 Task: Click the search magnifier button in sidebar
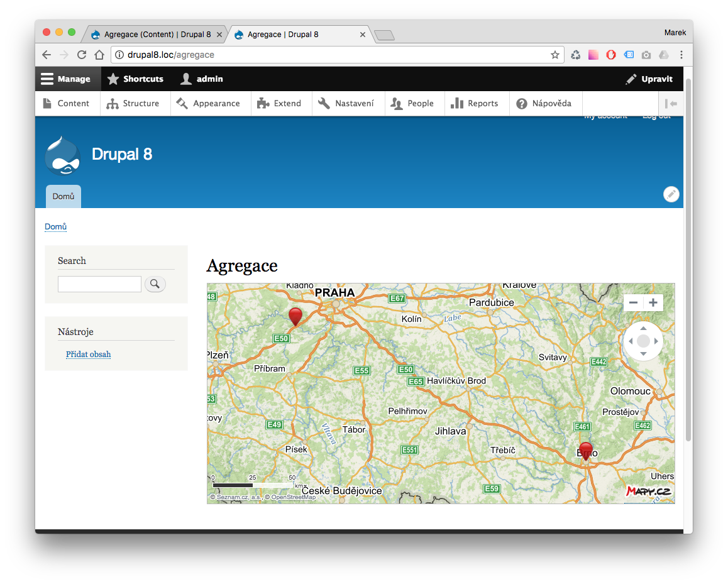(x=155, y=284)
